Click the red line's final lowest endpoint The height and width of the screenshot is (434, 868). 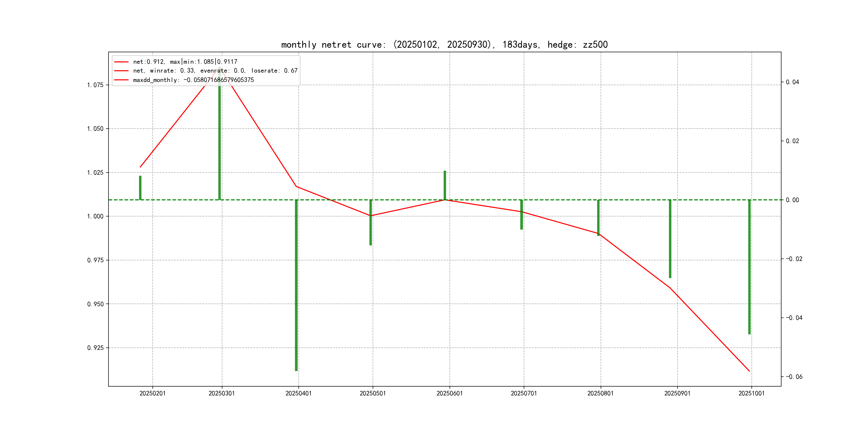(x=749, y=371)
